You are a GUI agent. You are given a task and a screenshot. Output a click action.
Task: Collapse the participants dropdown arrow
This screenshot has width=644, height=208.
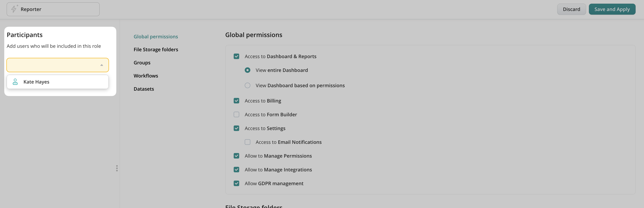(x=102, y=65)
